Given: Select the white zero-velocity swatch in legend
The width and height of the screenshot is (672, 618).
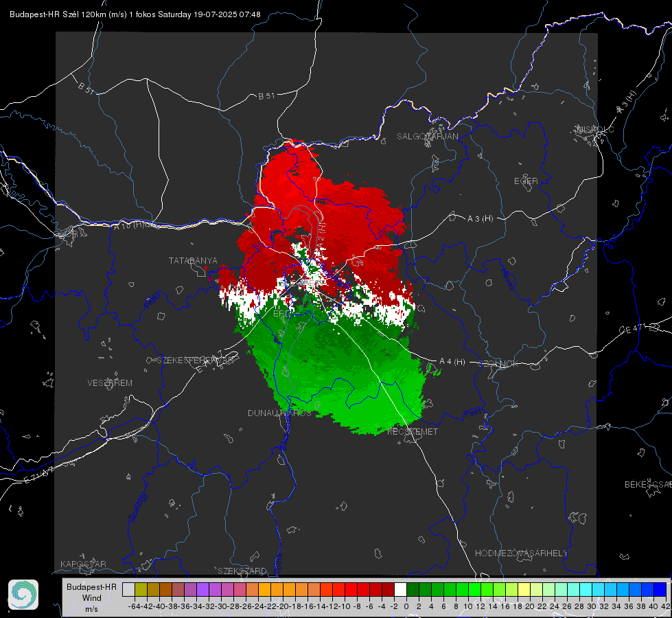Looking at the screenshot, I should click(x=400, y=589).
